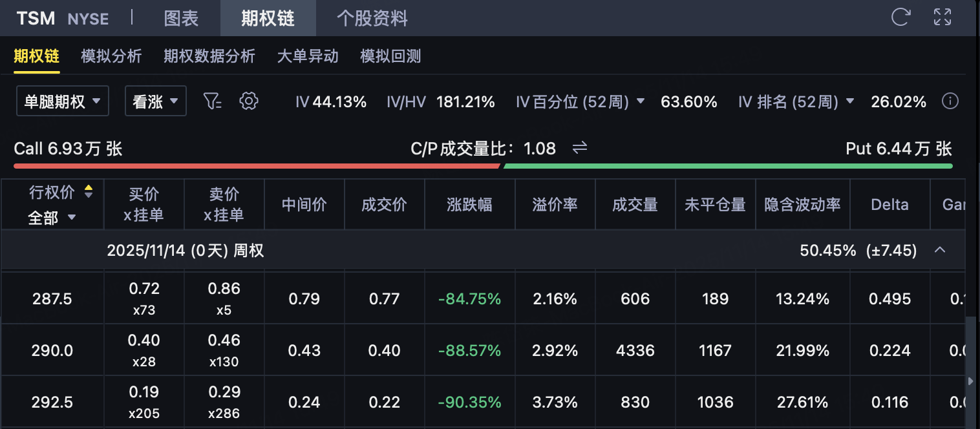
Task: Open the 大单异动 sub-tab
Action: coord(308,56)
